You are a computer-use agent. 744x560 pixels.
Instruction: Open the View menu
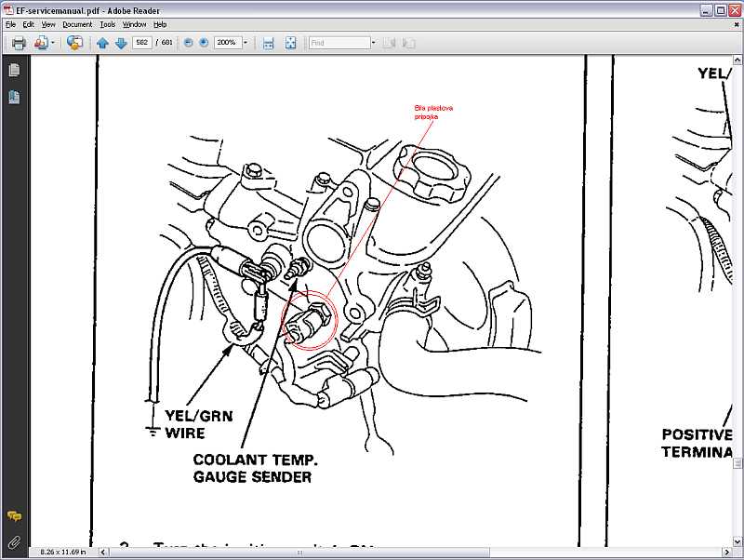48,24
